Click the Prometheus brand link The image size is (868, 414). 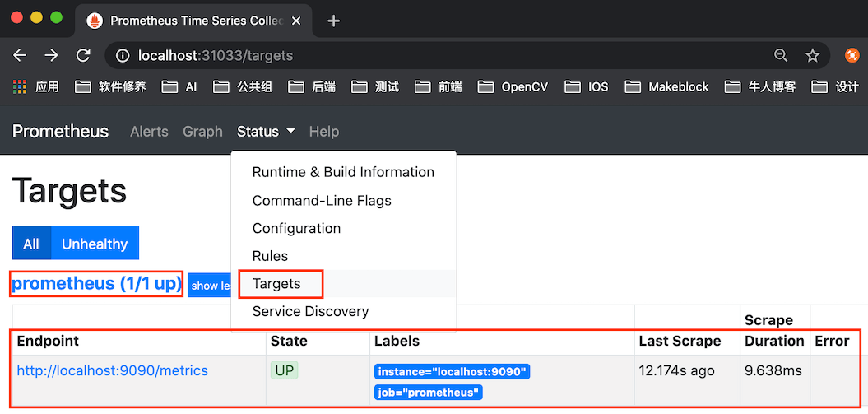60,132
